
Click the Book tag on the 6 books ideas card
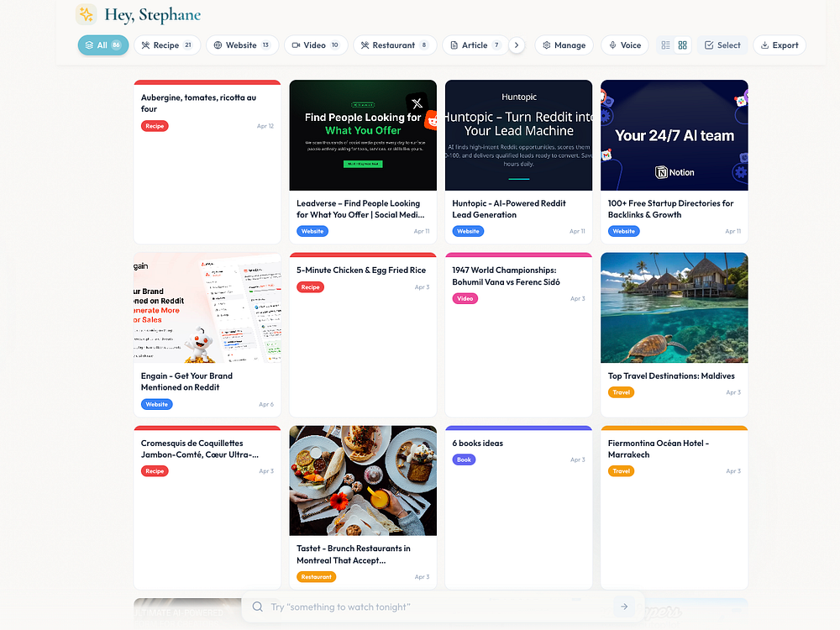(464, 459)
